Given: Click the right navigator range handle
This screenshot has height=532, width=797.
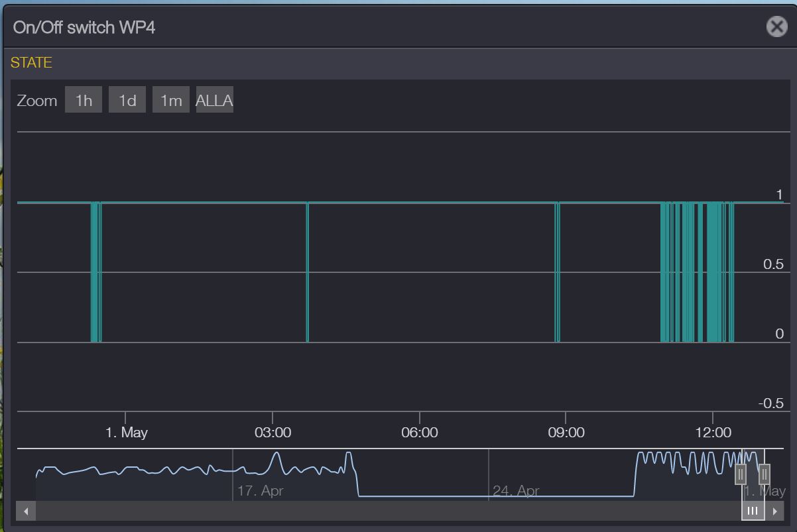Looking at the screenshot, I should pyautogui.click(x=764, y=474).
